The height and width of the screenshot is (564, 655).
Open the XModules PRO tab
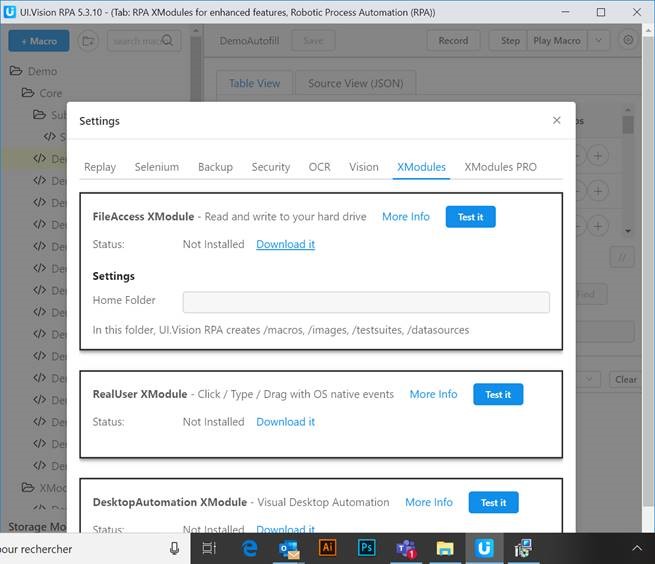click(500, 167)
